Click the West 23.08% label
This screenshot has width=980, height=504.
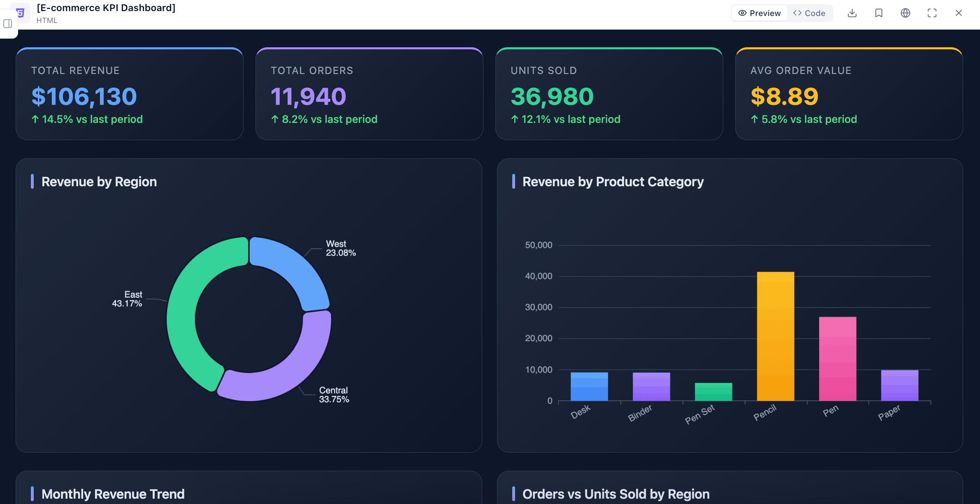(x=341, y=248)
